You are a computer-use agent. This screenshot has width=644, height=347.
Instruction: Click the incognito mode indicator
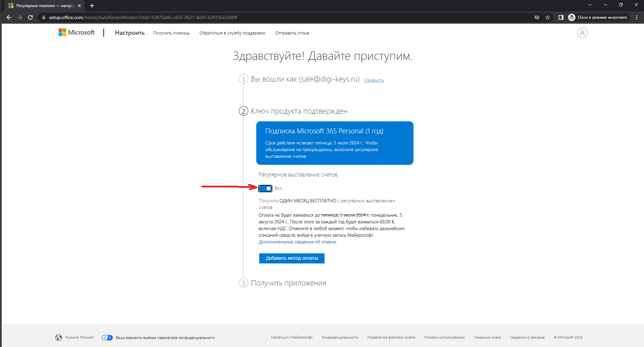point(598,17)
